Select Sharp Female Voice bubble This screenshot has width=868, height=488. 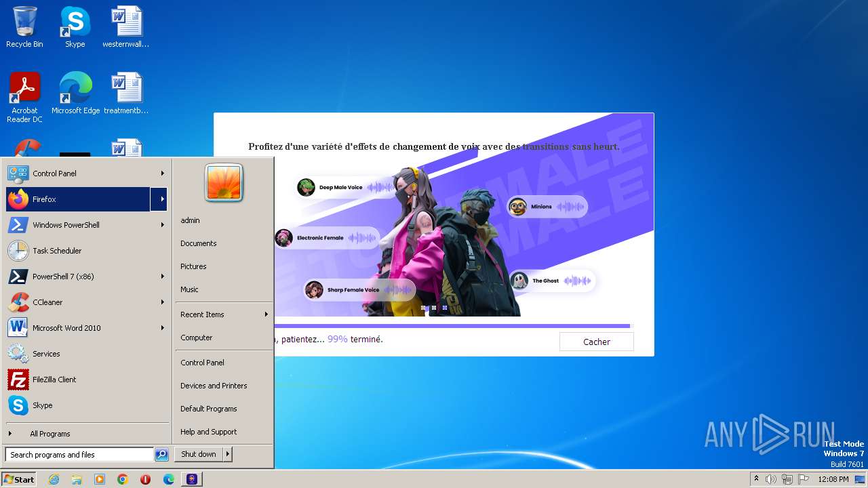click(359, 290)
